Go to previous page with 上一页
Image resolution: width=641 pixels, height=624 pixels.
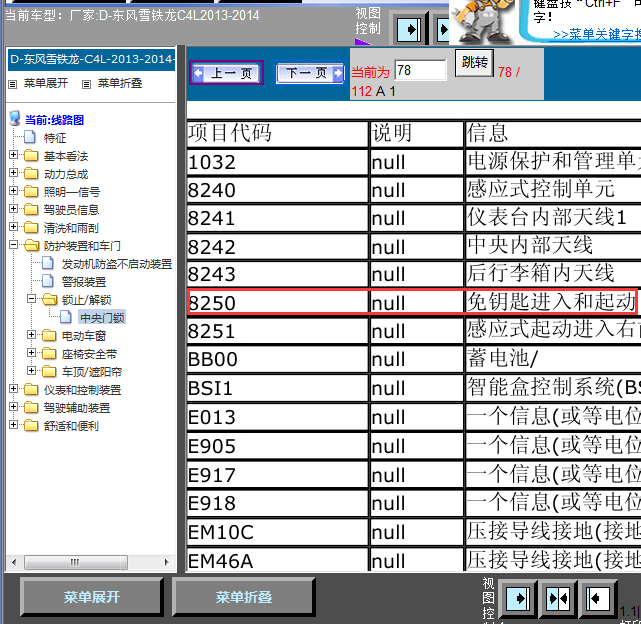(226, 73)
